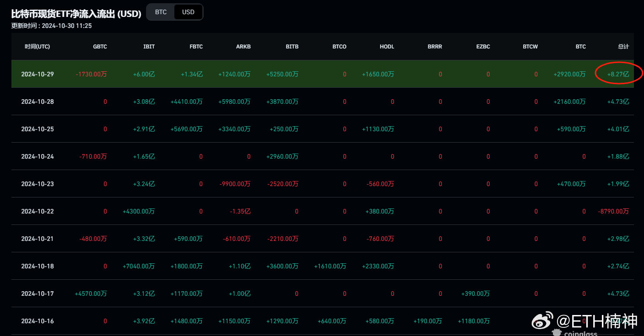Click the +4410.00万 FBTC value
The image size is (644, 336).
(187, 101)
